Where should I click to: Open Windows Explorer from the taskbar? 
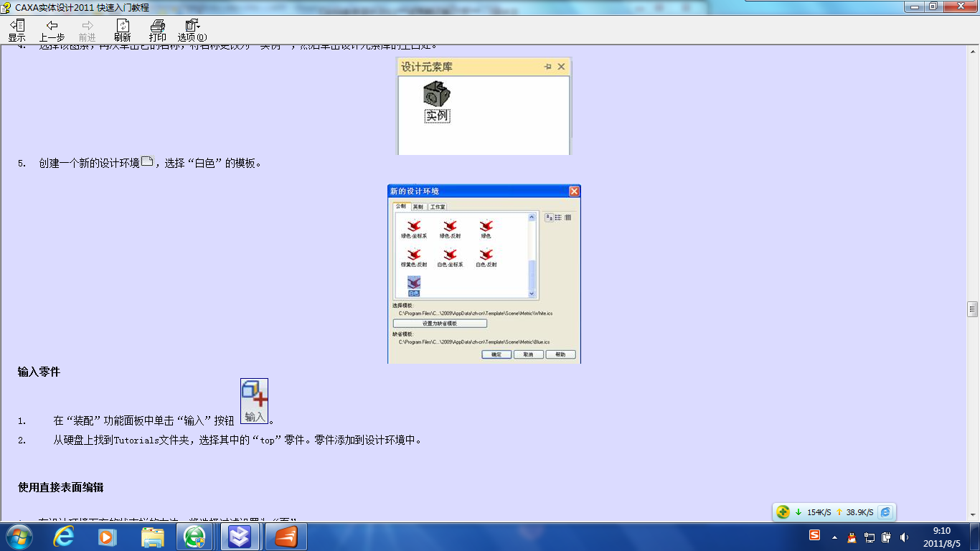(152, 537)
